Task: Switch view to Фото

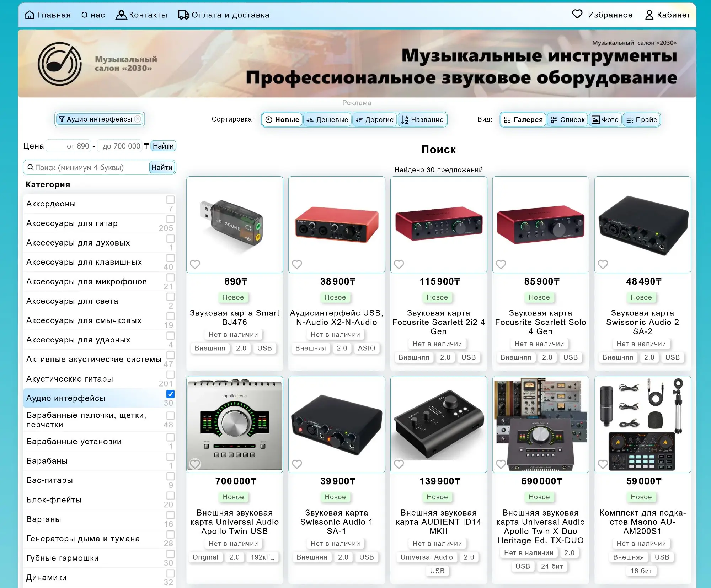Action: click(605, 120)
